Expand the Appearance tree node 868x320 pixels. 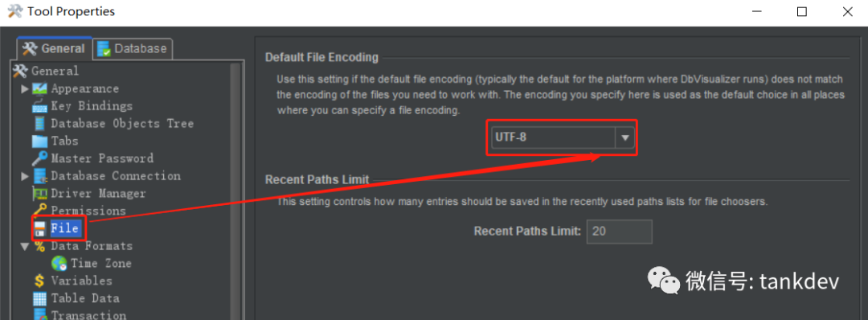coord(25,88)
